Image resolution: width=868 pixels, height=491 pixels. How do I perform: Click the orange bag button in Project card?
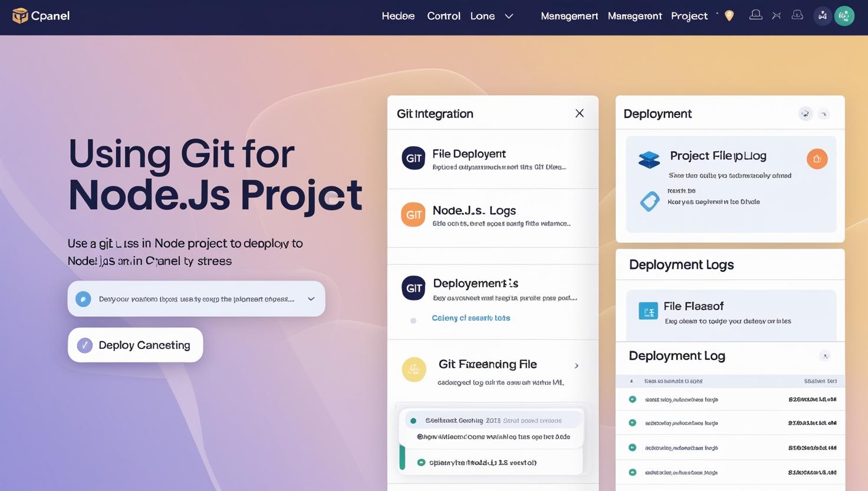coord(817,159)
